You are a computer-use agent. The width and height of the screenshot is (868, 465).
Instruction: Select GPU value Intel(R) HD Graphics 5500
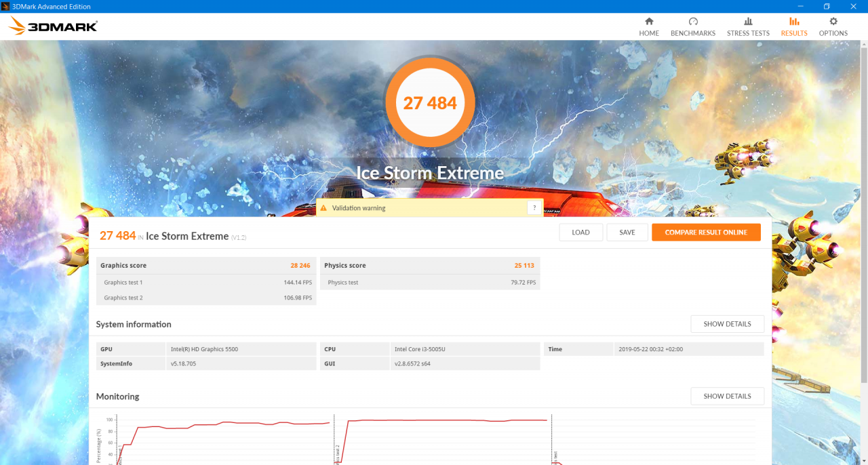tap(204, 349)
